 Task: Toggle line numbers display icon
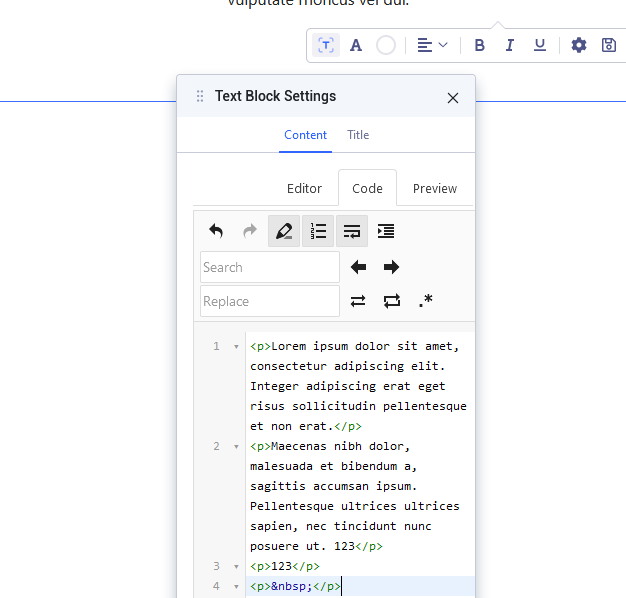(318, 231)
